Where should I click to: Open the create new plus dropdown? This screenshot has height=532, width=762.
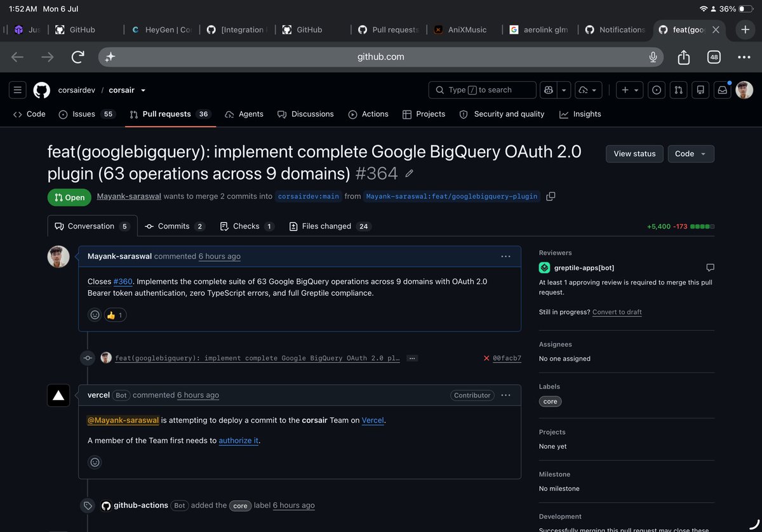pyautogui.click(x=629, y=90)
